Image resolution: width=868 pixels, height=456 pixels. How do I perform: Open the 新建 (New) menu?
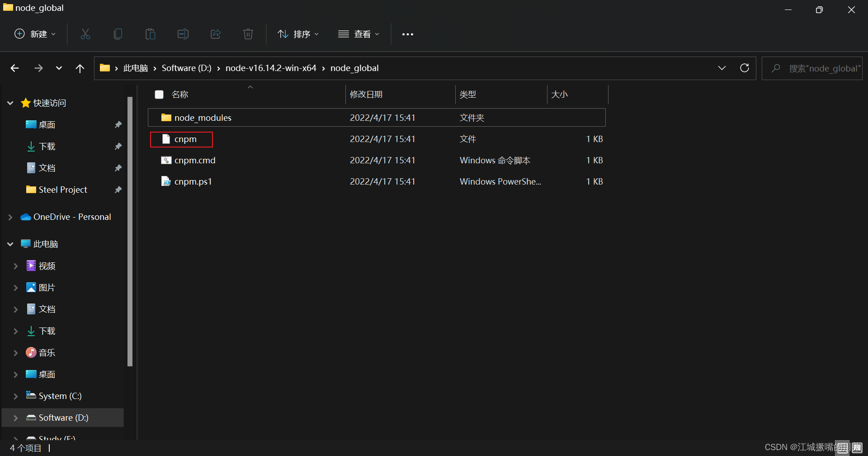[x=35, y=34]
